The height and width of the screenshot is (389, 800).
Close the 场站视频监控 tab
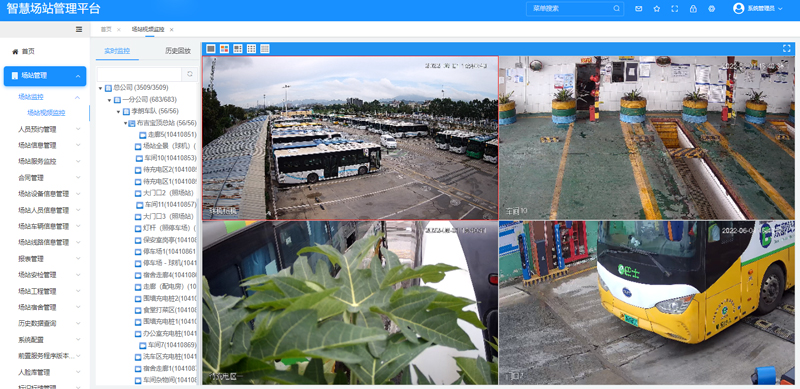171,30
